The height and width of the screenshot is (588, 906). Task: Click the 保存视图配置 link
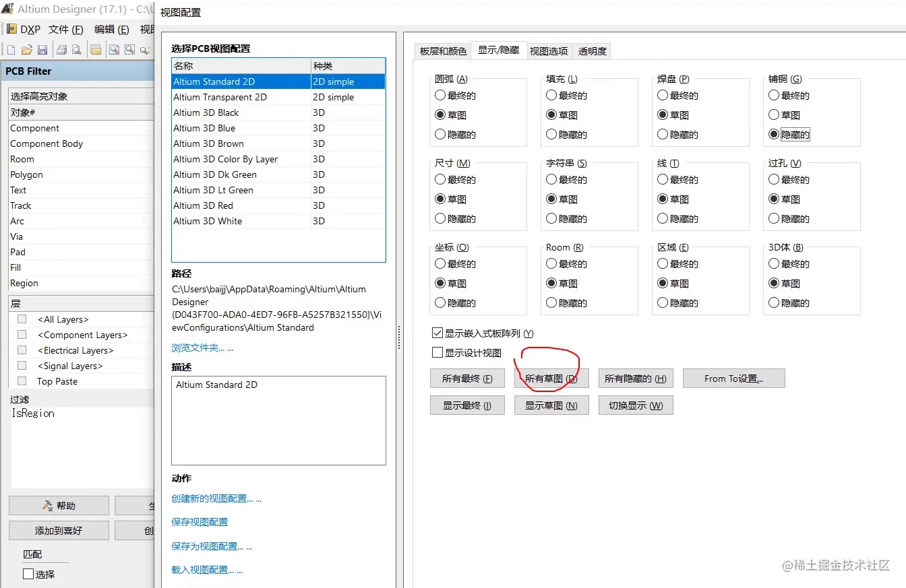tap(200, 522)
